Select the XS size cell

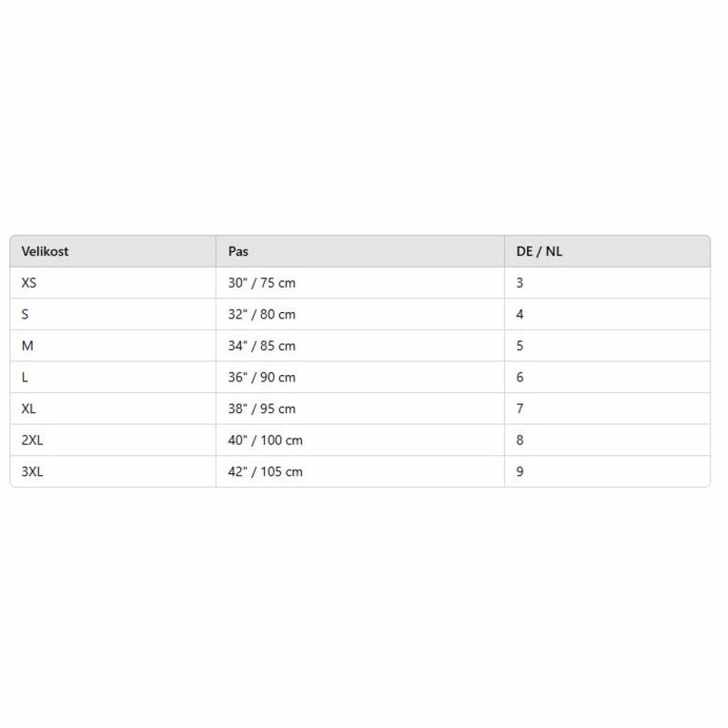(29, 283)
